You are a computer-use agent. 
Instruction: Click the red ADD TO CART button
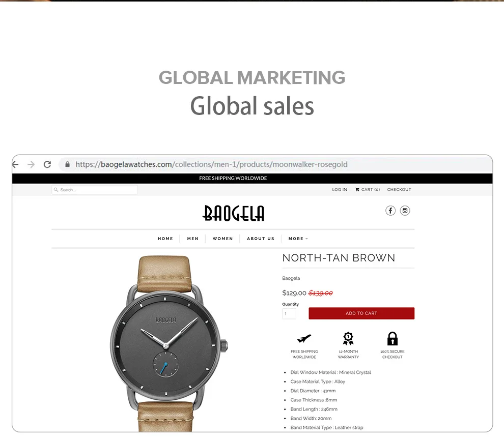click(361, 313)
